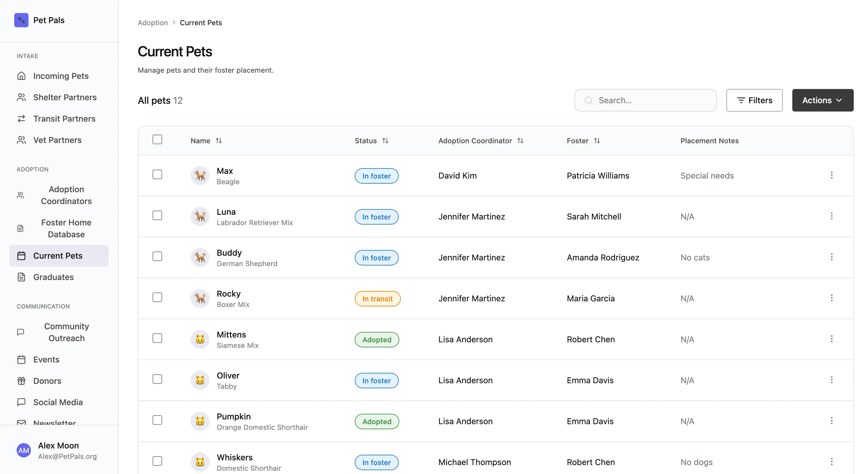
Task: Click the Adoption Coordinators sidebar icon
Action: [20, 195]
